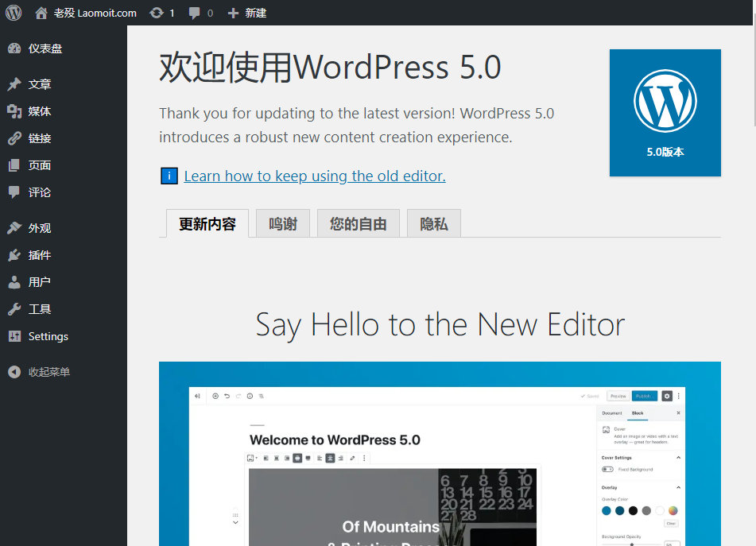Click add block plus icon in editor preview
Image resolution: width=756 pixels, height=546 pixels.
coord(215,396)
